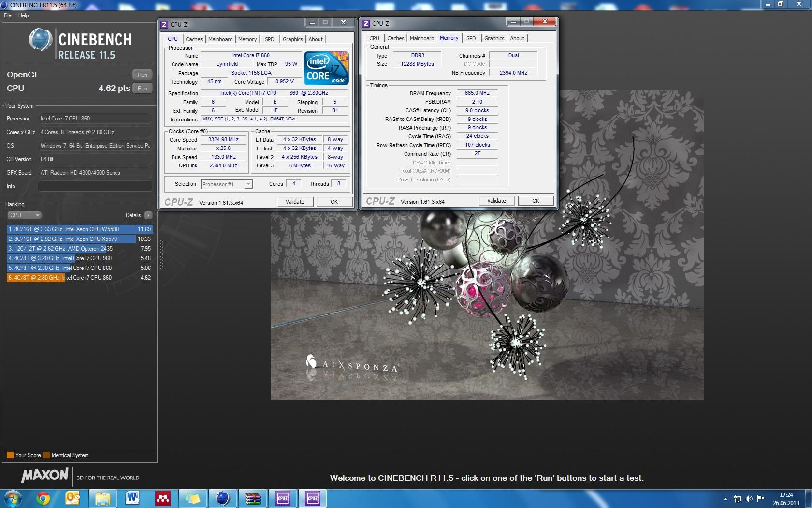Open About tab in right CPU-Z
The width and height of the screenshot is (812, 508).
[517, 38]
